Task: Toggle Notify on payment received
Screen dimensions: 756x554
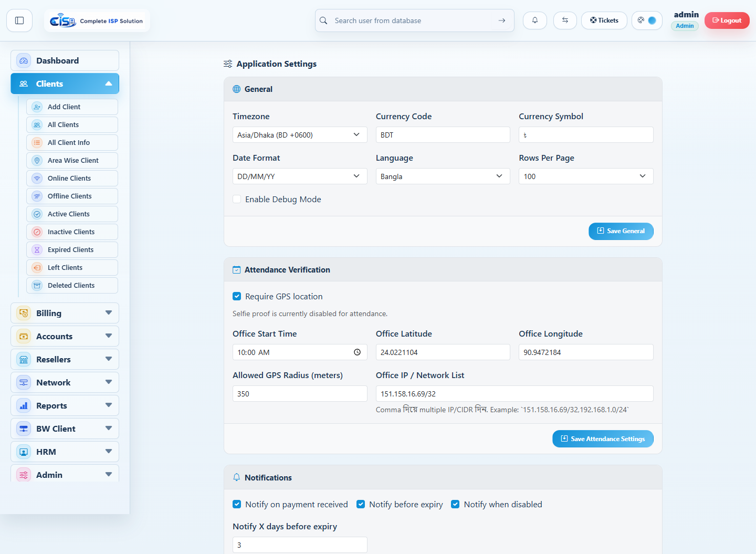Action: [237, 504]
